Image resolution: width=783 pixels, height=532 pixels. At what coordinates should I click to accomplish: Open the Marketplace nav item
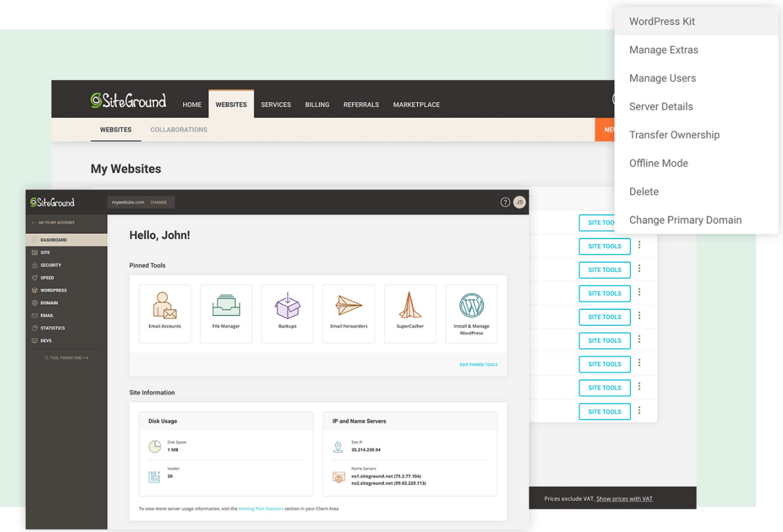[x=417, y=105]
